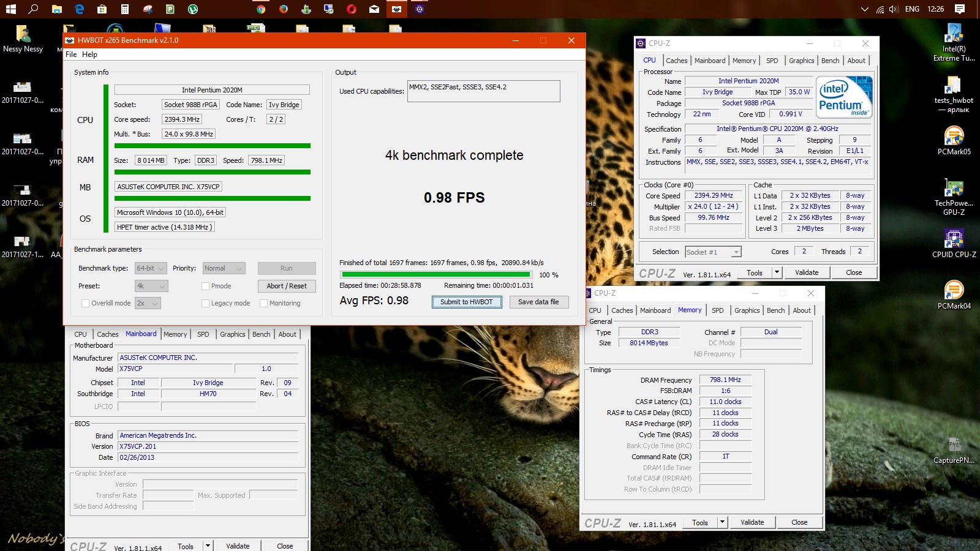Show hidden system tray icons
980x551 pixels.
pyautogui.click(x=864, y=9)
